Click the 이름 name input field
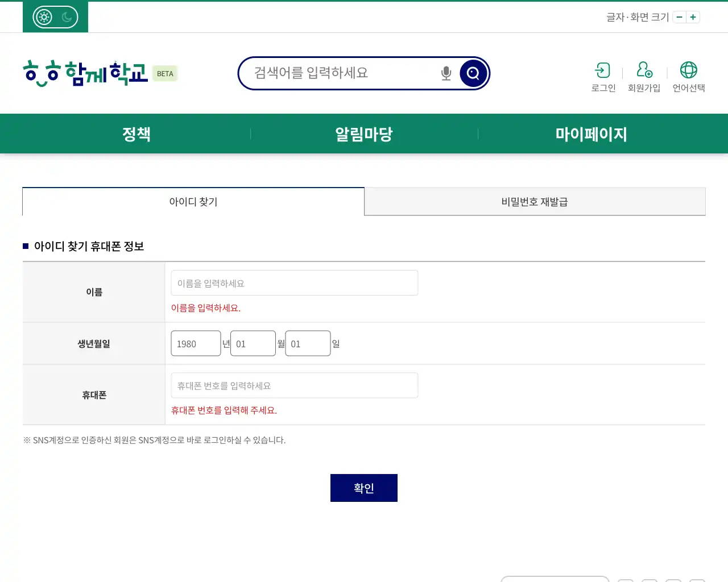728x582 pixels. (x=294, y=282)
